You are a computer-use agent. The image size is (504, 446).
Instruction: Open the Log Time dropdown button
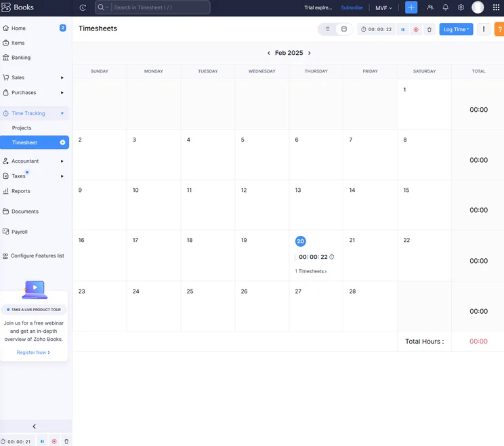pos(456,29)
